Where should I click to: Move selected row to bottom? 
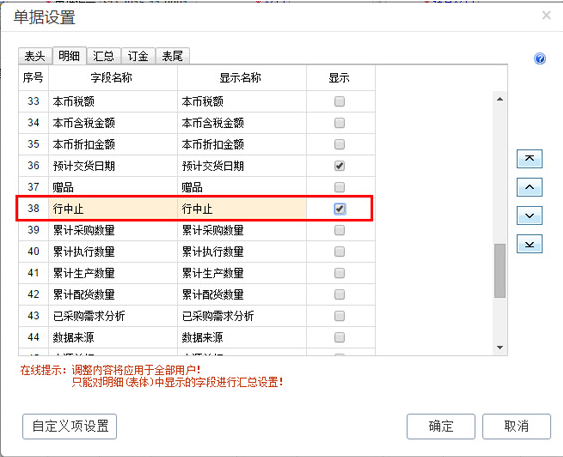tap(529, 244)
